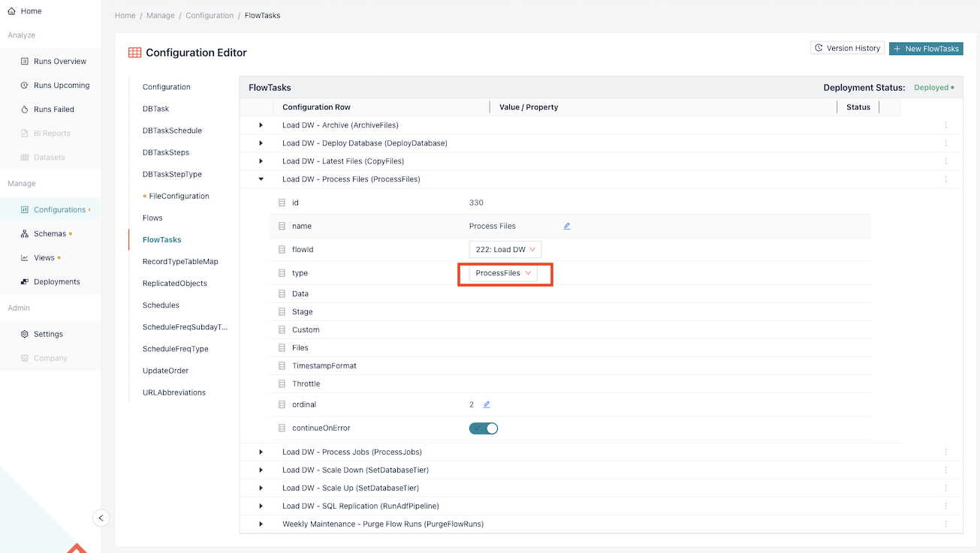980x553 pixels.
Task: Go to Deployments in the sidebar
Action: (56, 282)
